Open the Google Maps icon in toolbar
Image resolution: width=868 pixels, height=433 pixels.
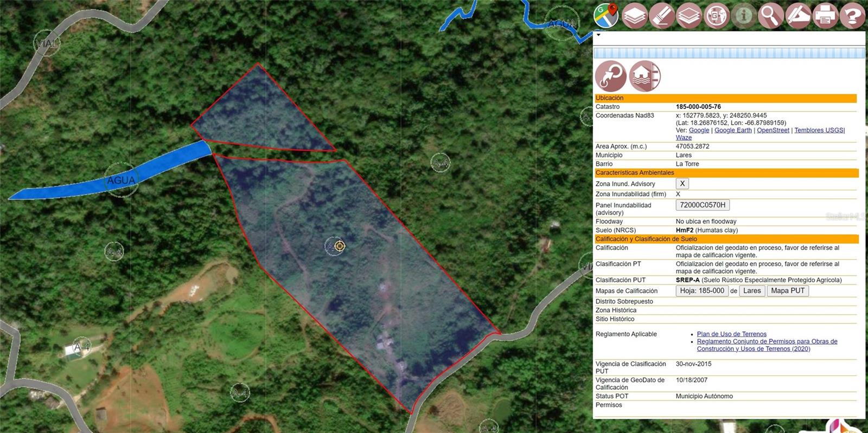606,16
